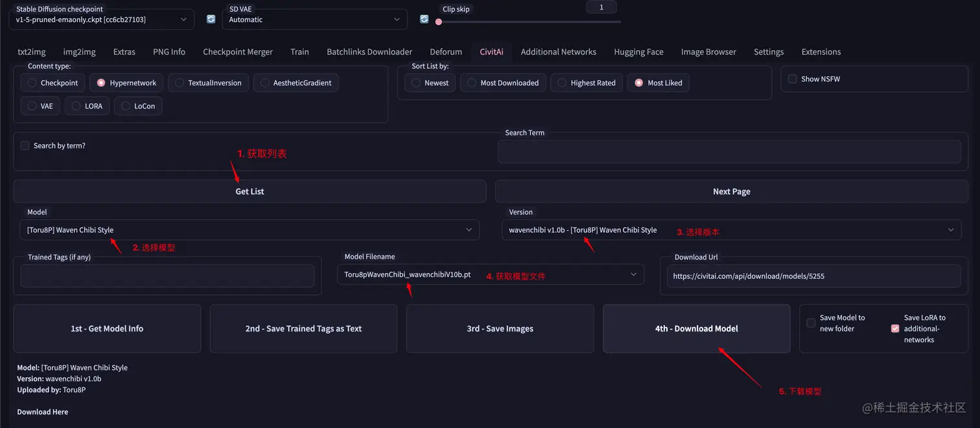
Task: Select VAE content type
Action: pos(40,106)
